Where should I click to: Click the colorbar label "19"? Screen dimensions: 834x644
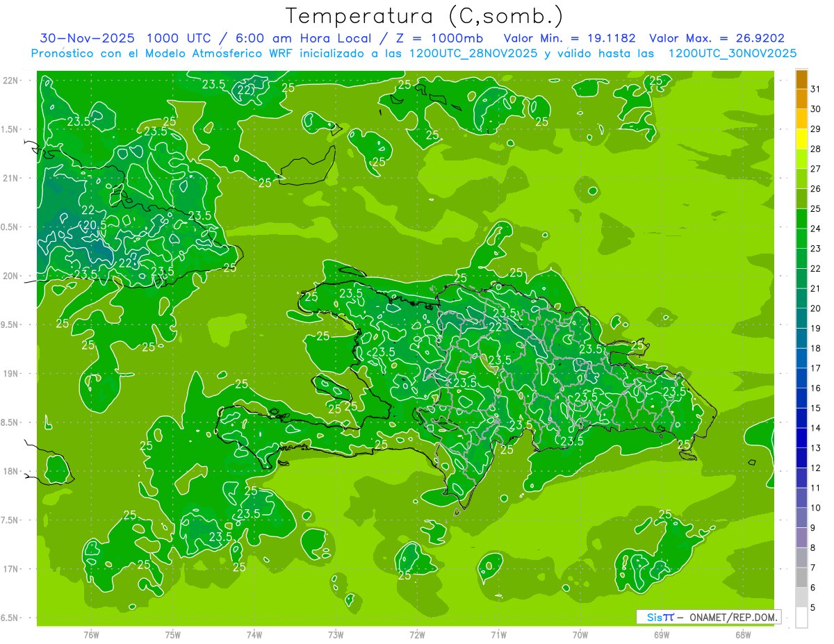[x=815, y=328]
